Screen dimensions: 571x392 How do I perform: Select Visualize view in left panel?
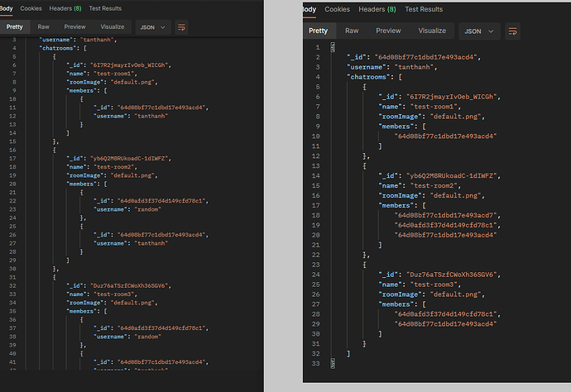113,26
